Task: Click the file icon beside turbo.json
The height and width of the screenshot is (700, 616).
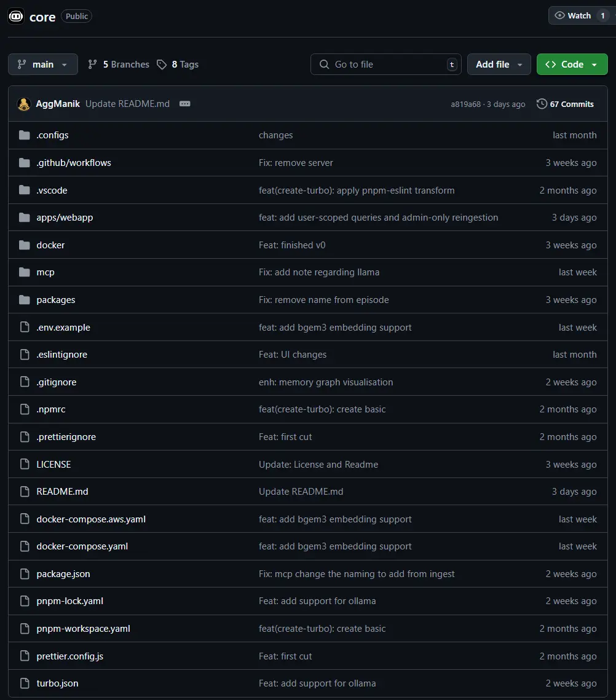Action: click(25, 683)
